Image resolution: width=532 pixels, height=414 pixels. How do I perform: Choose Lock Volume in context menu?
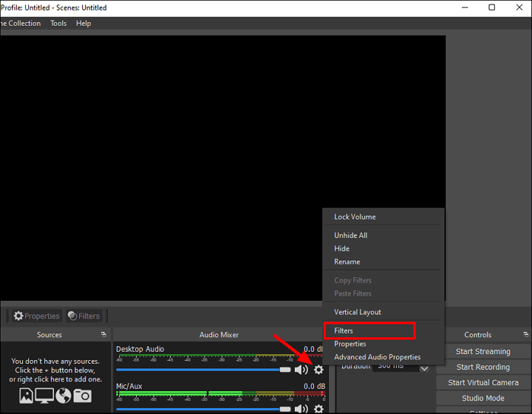click(x=355, y=216)
